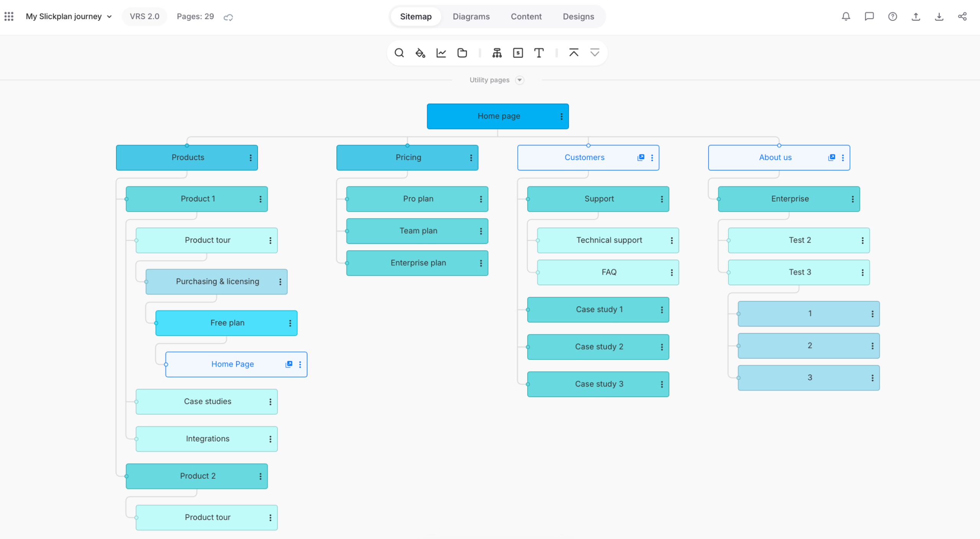Screen dimensions: 980x539
Task: Open the analytics chart tool
Action: click(x=441, y=53)
